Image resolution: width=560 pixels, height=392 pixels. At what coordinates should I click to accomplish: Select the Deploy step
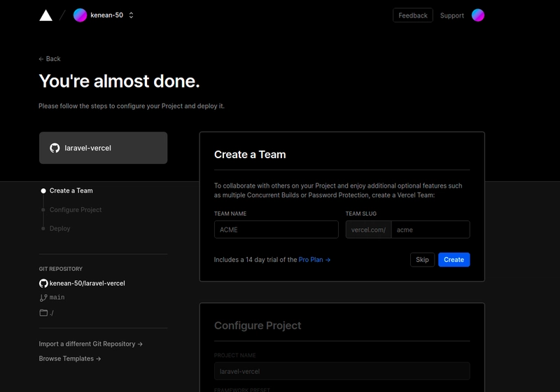pos(59,228)
